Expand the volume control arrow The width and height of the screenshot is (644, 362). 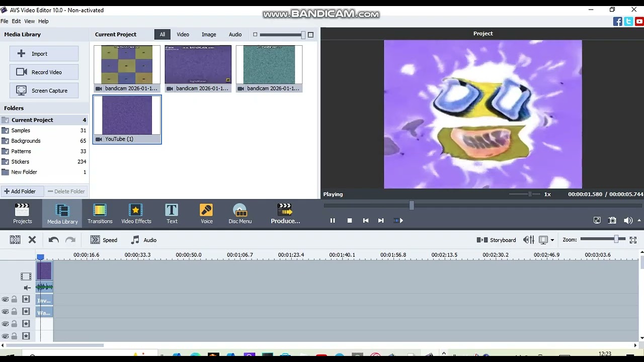[639, 220]
